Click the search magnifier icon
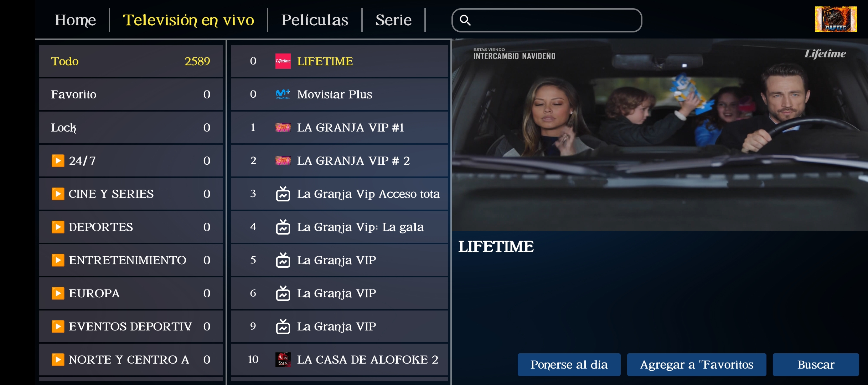 465,20
